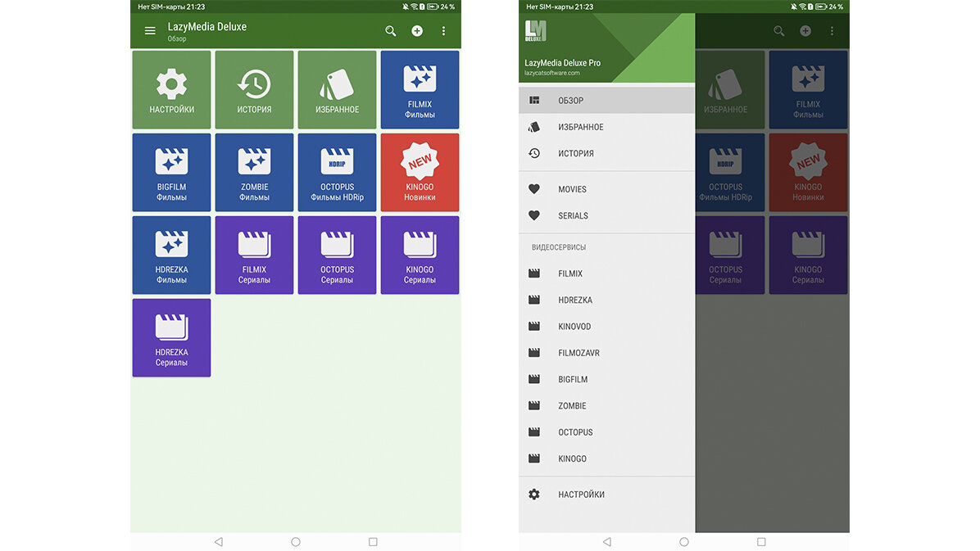Tap the search icon in left screen toolbar

click(391, 30)
